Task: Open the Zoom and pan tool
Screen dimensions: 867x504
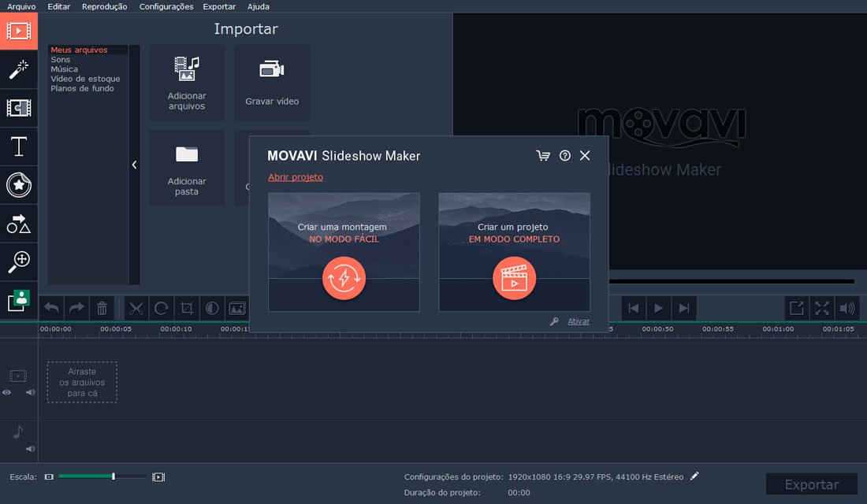Action: pyautogui.click(x=18, y=262)
